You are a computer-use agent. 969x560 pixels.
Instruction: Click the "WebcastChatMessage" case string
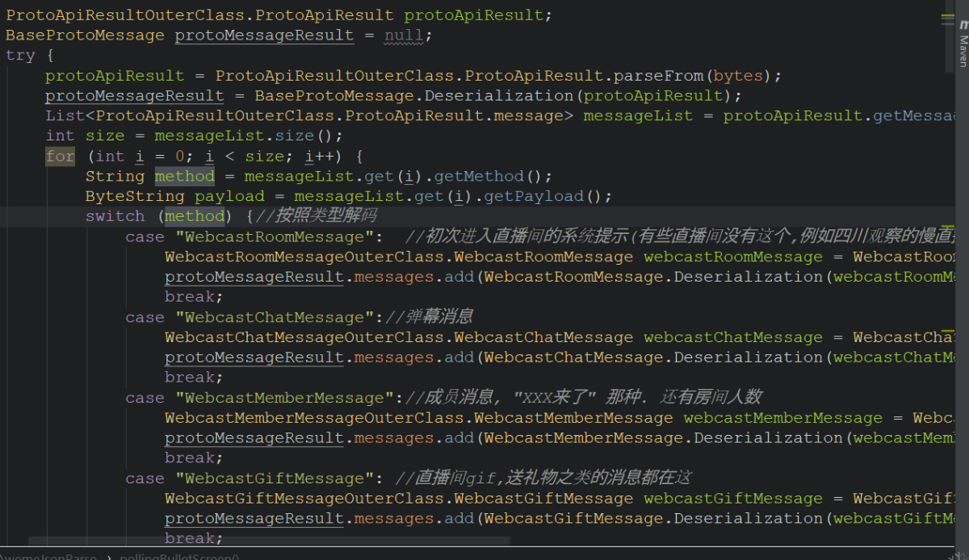(275, 317)
